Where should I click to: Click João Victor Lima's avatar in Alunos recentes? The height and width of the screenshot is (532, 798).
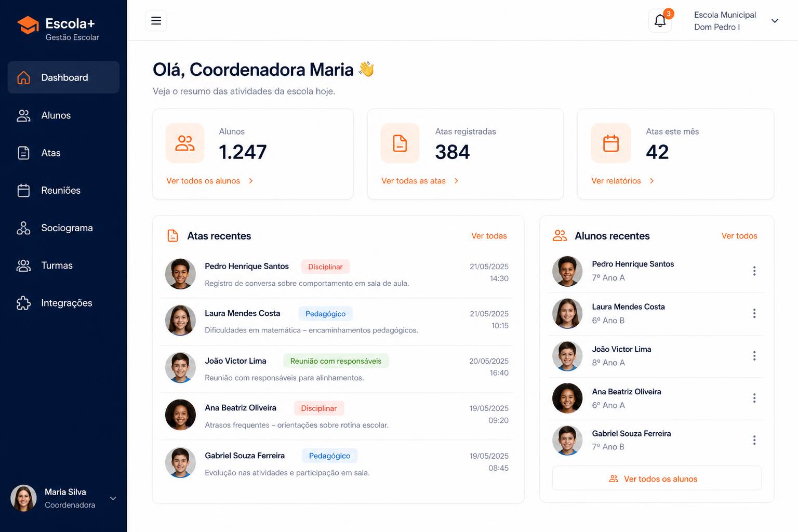point(567,356)
